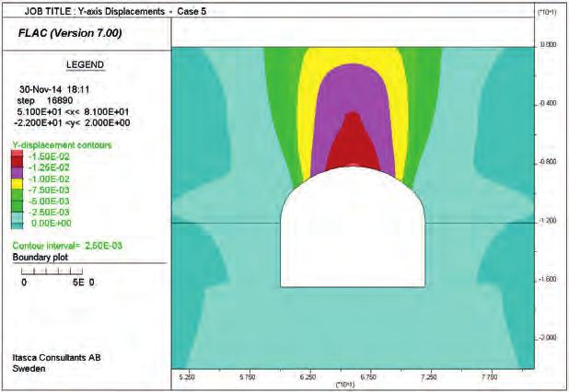Click the x-axis label 5.750
The width and height of the screenshot is (569, 392).
tap(248, 377)
